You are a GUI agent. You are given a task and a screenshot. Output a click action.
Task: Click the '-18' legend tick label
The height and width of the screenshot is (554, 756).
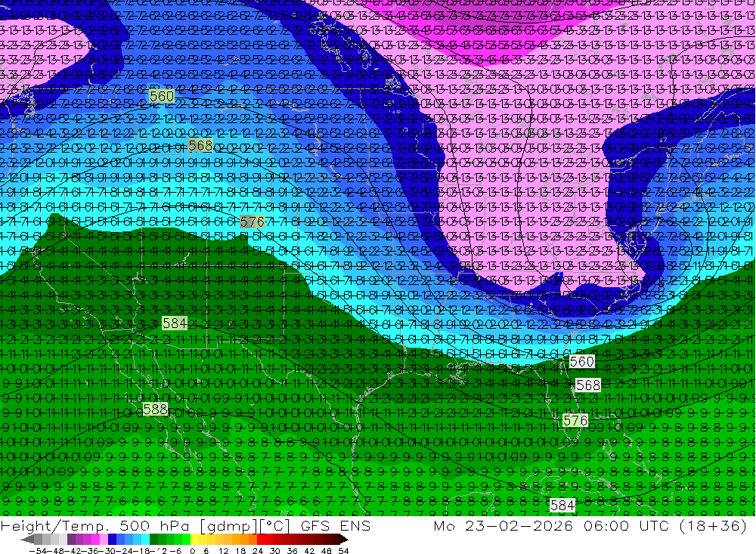coord(141,551)
